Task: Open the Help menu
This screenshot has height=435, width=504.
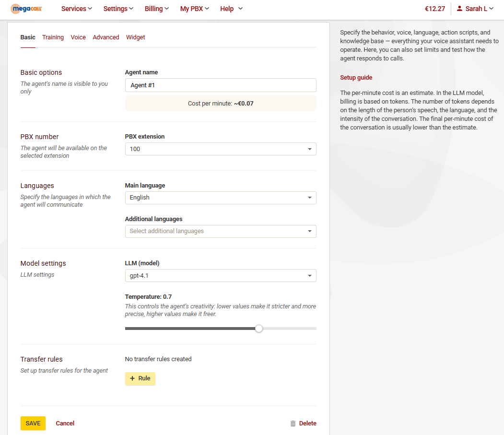Action: point(231,9)
